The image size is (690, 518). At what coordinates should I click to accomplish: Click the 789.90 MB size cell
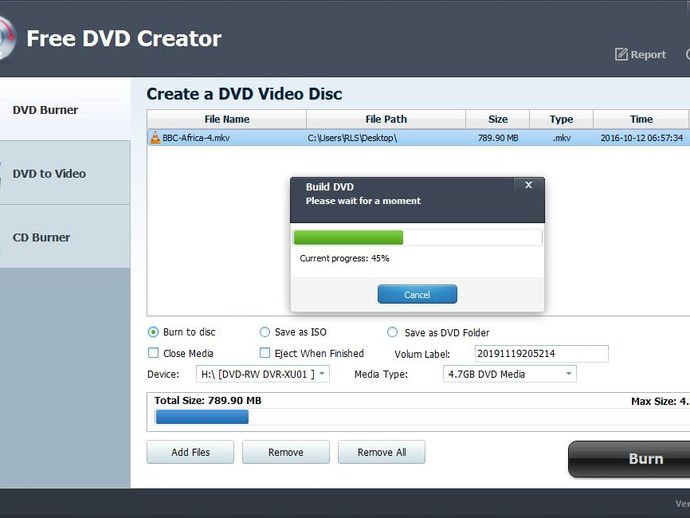(498, 138)
